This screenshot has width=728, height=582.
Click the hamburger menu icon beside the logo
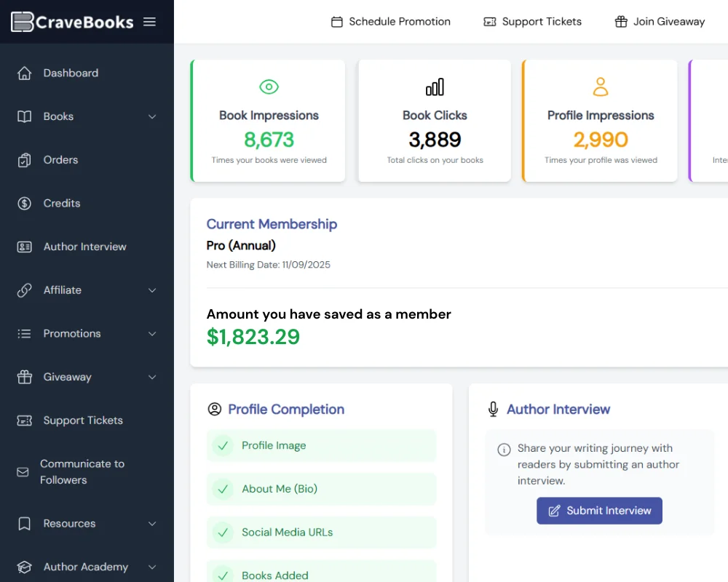(x=149, y=22)
